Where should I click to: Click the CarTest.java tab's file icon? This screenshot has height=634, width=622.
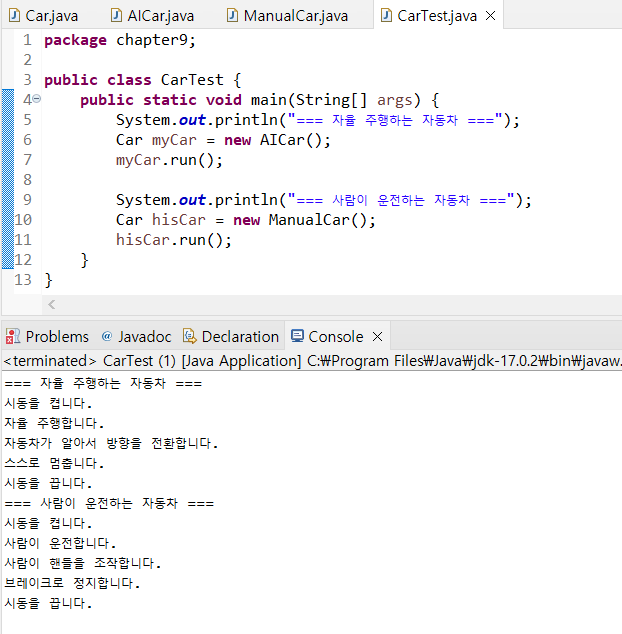tap(386, 16)
